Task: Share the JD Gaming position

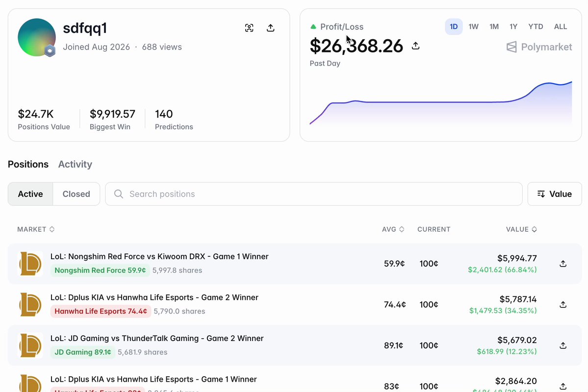Action: [x=563, y=345]
